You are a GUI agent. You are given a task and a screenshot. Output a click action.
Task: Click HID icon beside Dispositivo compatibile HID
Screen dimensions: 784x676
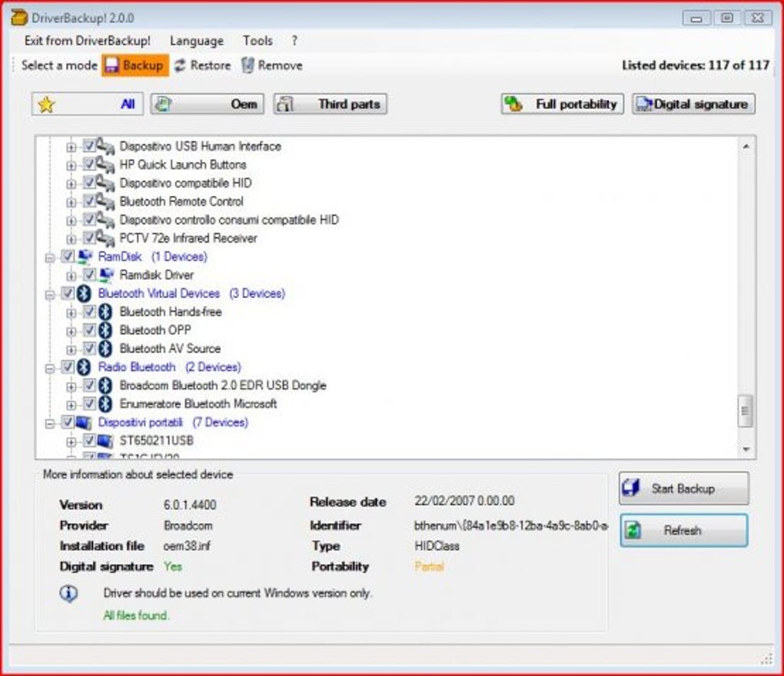pos(105,184)
